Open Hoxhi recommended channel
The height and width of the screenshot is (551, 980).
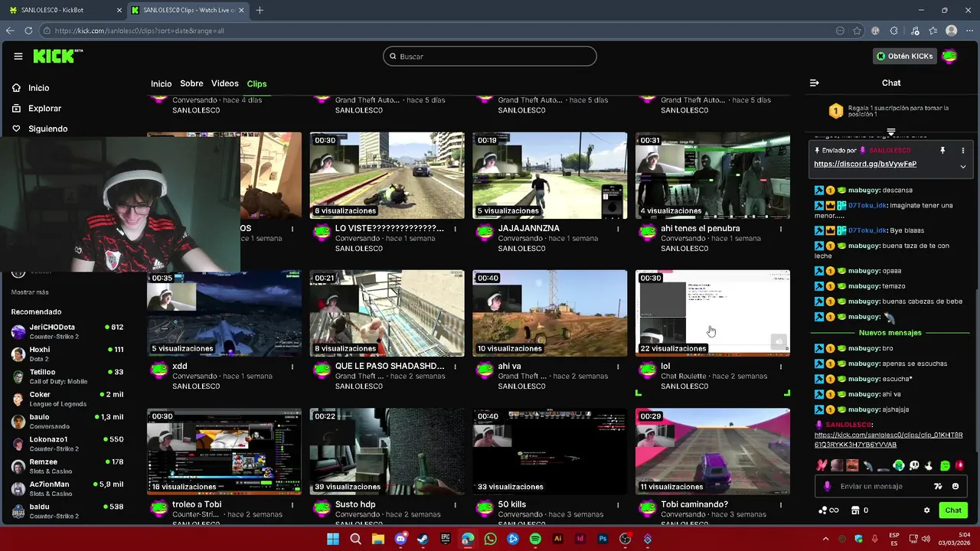pos(67,354)
